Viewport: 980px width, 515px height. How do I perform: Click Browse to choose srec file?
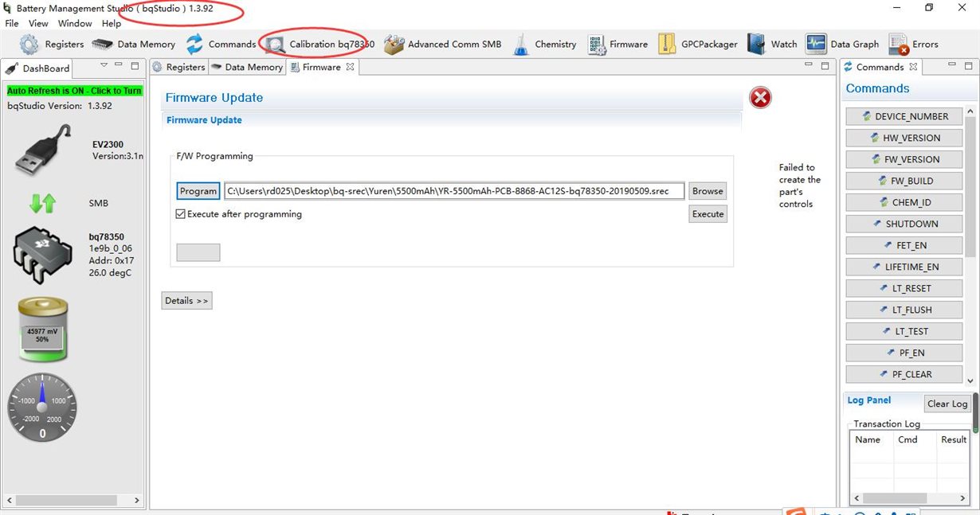[708, 191]
